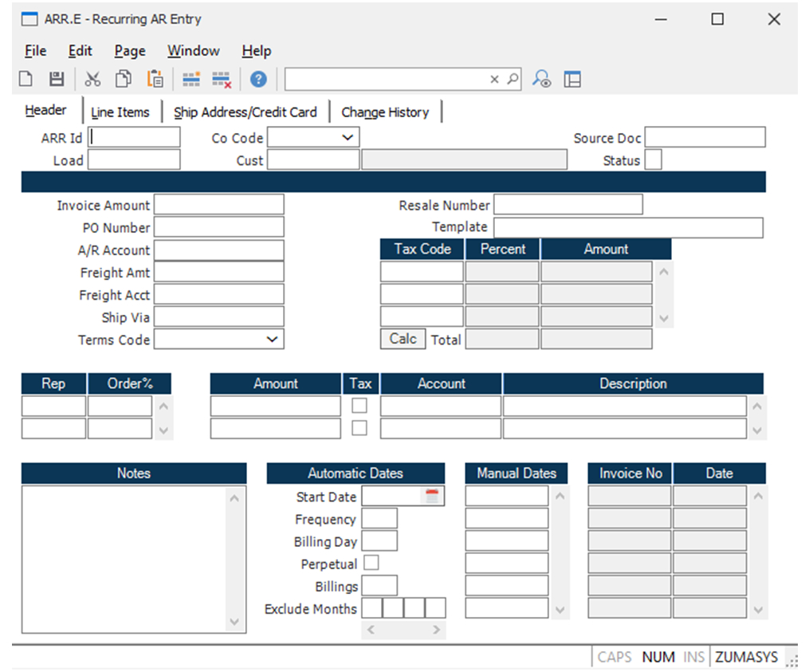Switch to the Ship Address/Credit Card tab
Screen dimensions: 809x672
point(245,112)
